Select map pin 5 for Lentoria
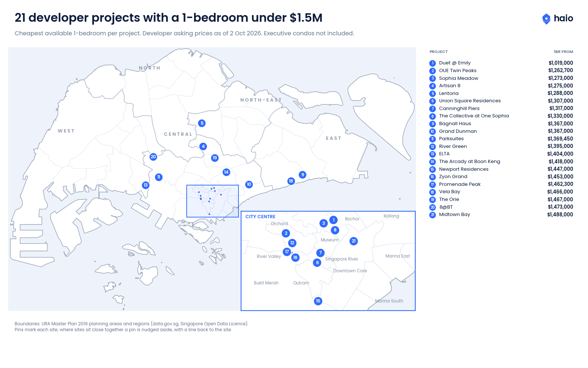 202,123
